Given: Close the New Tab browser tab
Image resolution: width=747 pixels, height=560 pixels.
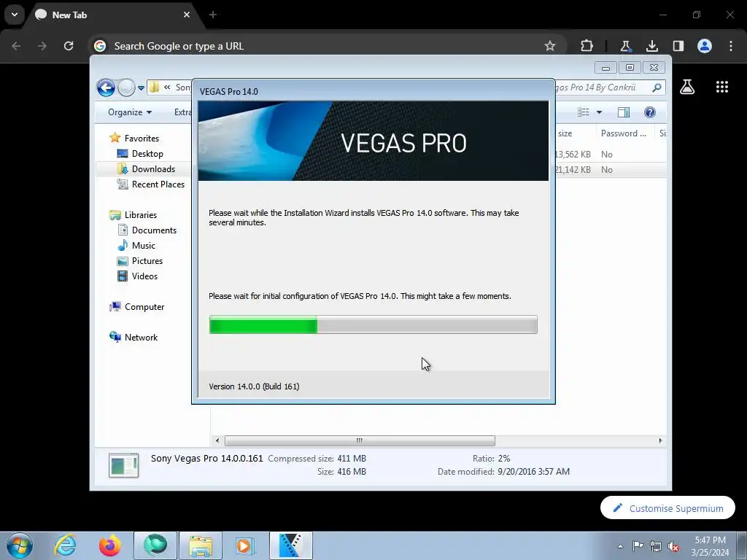Looking at the screenshot, I should coord(187,15).
